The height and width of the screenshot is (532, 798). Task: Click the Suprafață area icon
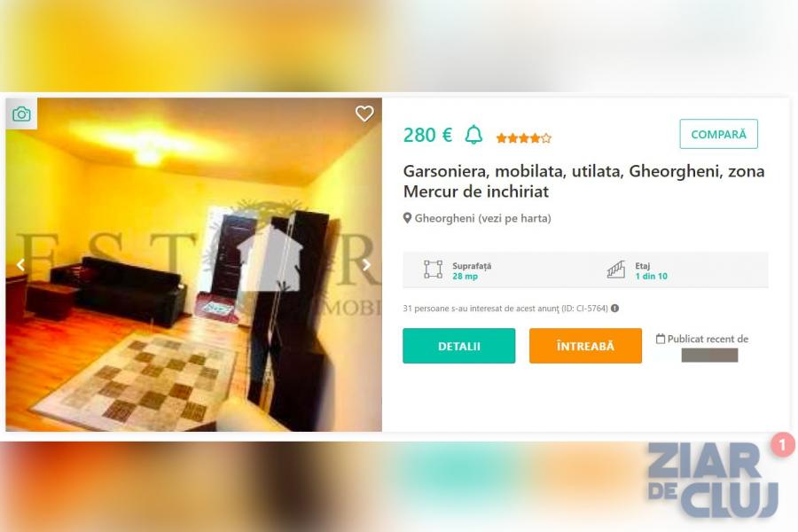(433, 270)
